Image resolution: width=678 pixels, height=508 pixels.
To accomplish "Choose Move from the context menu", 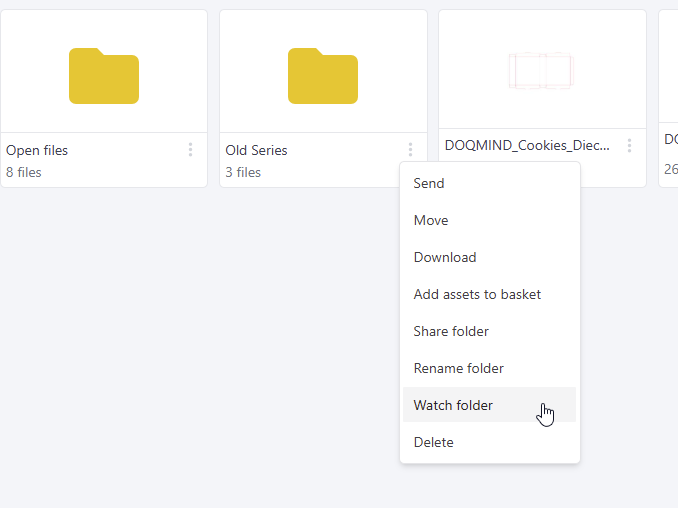I will tap(489, 220).
